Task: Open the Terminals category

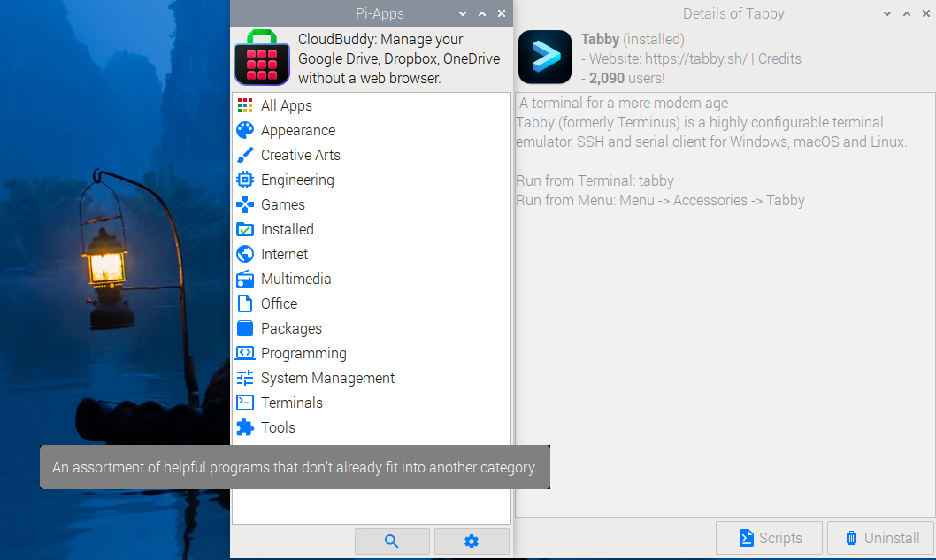Action: tap(372, 403)
